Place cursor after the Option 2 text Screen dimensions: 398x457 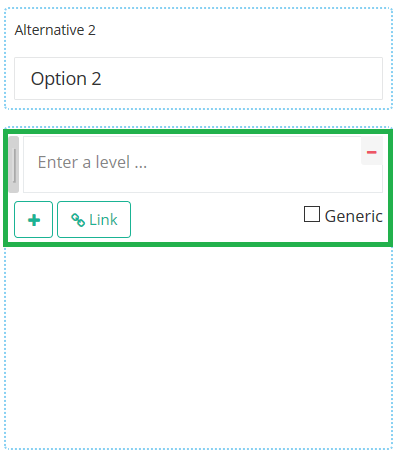[x=103, y=79]
